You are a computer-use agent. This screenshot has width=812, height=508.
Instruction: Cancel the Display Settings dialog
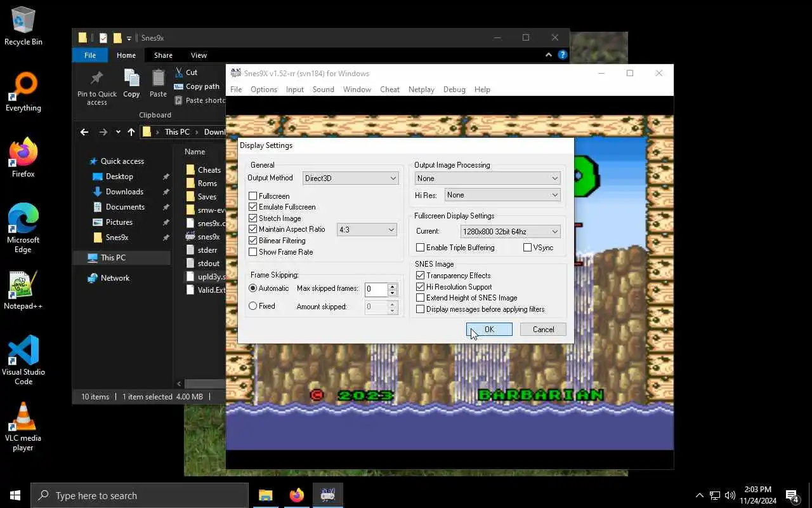tap(544, 330)
